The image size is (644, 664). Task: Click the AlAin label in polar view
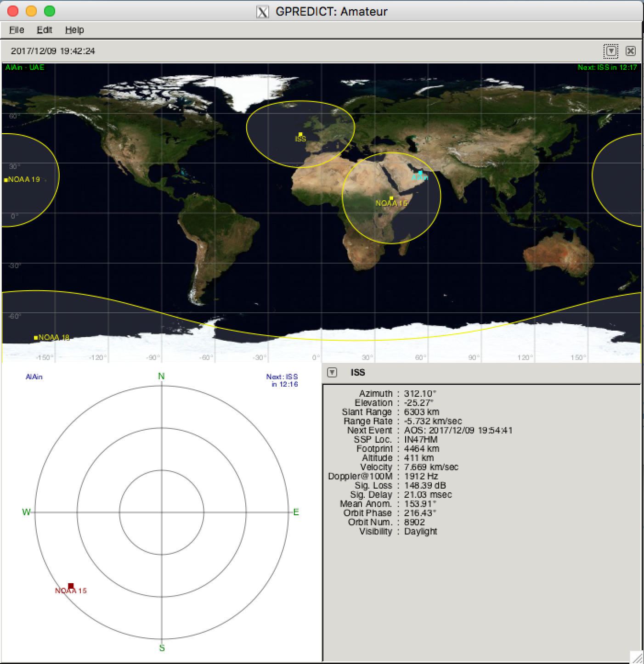[x=34, y=377]
